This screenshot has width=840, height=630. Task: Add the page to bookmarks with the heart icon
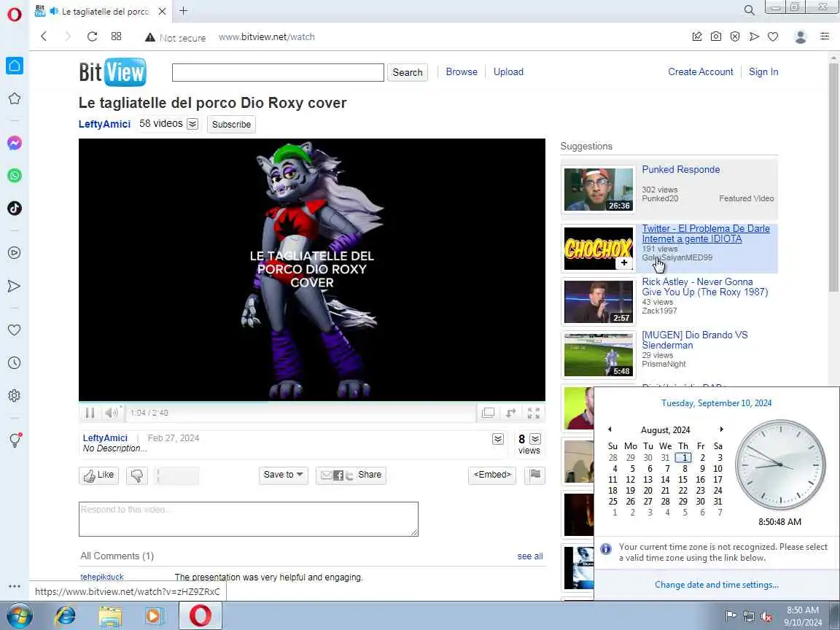[x=773, y=36]
